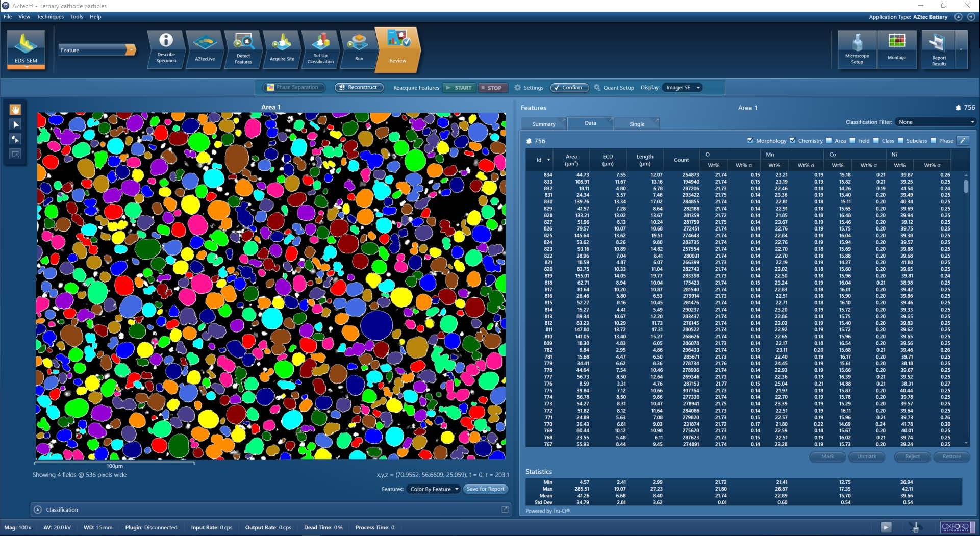Enable the Class checkbox

coord(876,141)
